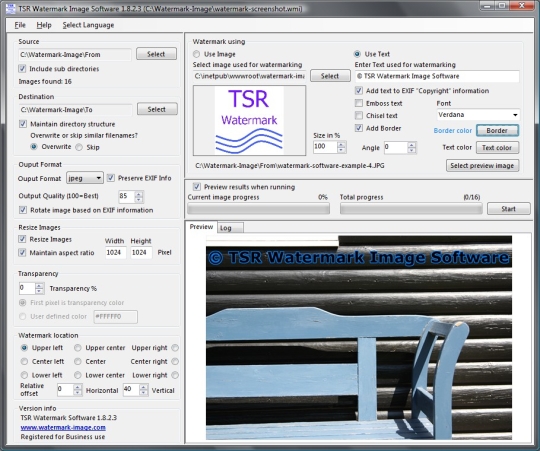This screenshot has width=540, height=451.
Task: Increase the Output Quality spinner value
Action: (x=139, y=194)
